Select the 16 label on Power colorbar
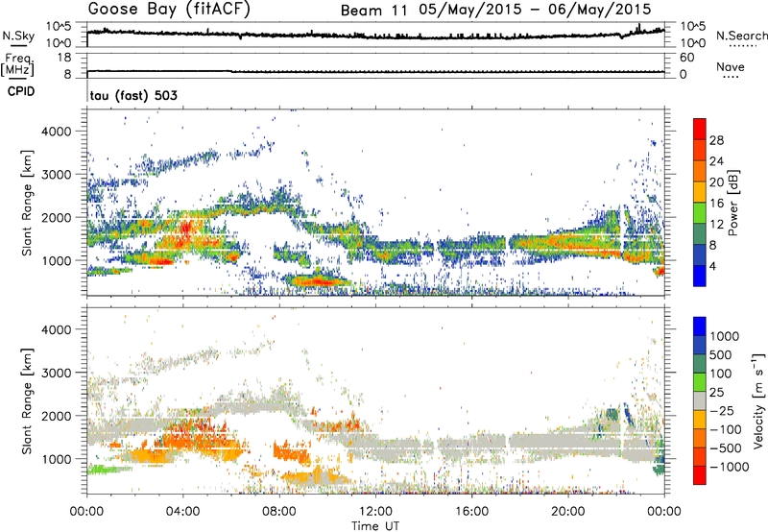The height and width of the screenshot is (532, 768). click(x=716, y=204)
